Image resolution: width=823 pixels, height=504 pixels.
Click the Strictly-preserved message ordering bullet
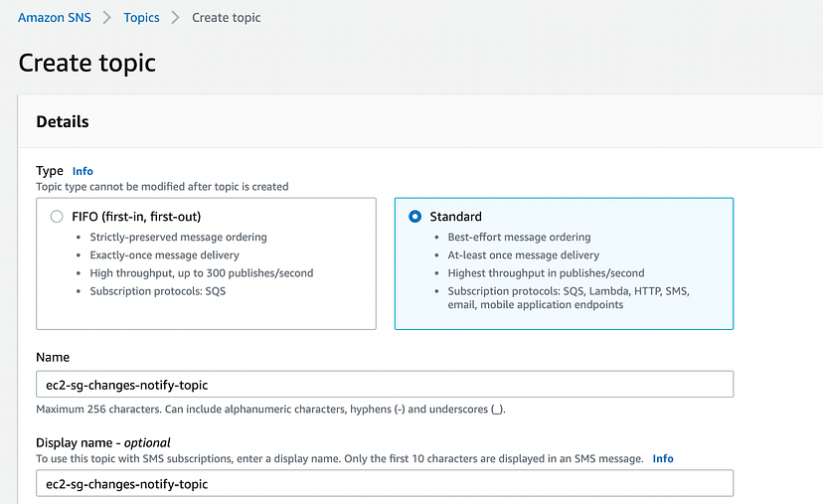(178, 238)
